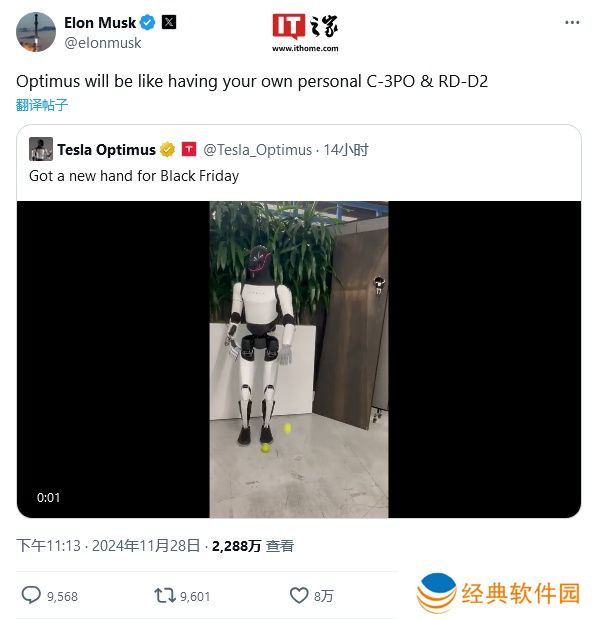Open the three-dot more options menu

(x=572, y=23)
